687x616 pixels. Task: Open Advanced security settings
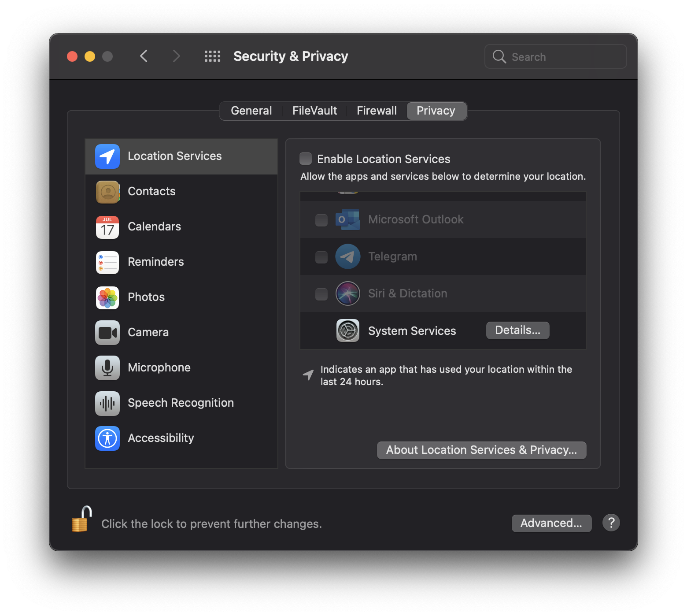point(551,523)
